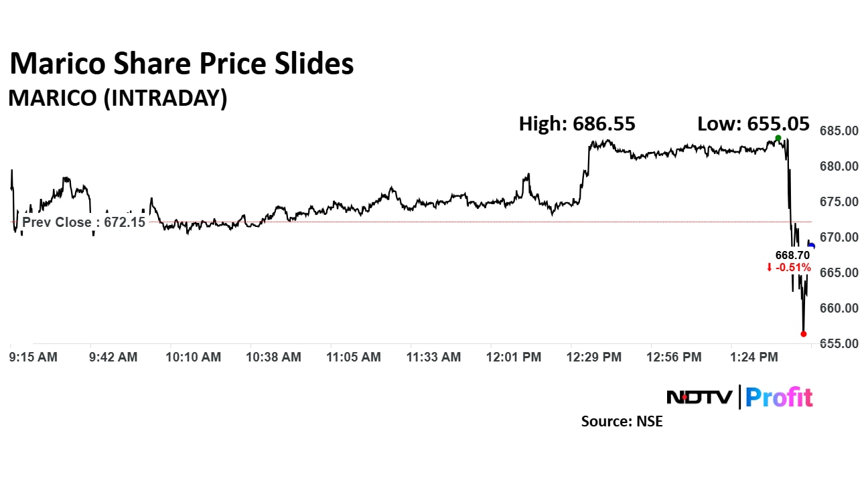This screenshot has height=488, width=868.
Task: Click the 9:15 AM time axis label
Action: click(33, 357)
